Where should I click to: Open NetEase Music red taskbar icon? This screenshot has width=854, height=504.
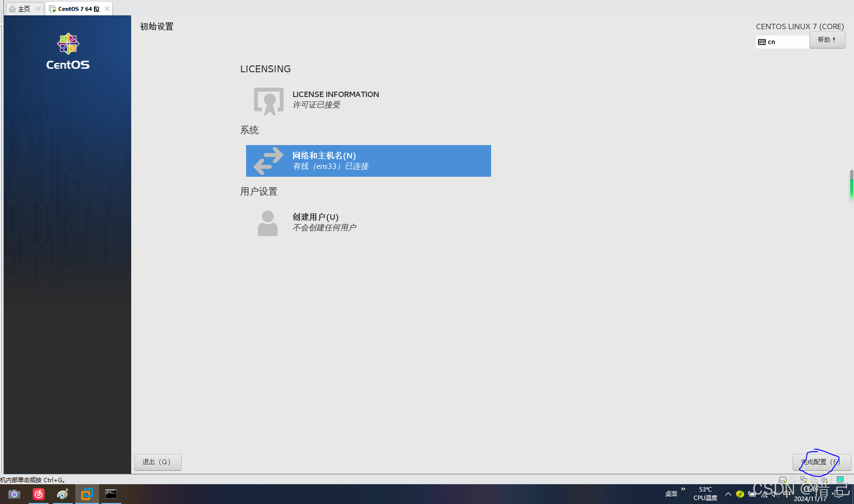(x=39, y=494)
